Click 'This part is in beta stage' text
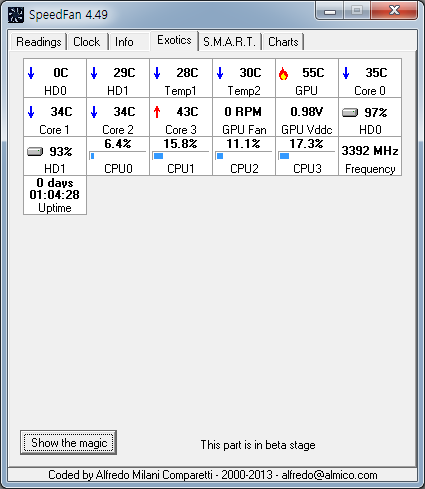 coord(258,445)
